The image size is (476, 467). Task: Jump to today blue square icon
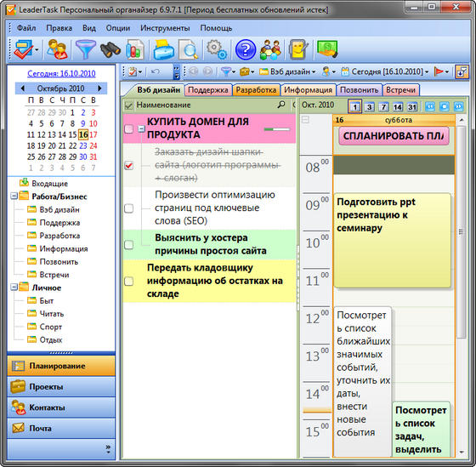click(x=445, y=106)
